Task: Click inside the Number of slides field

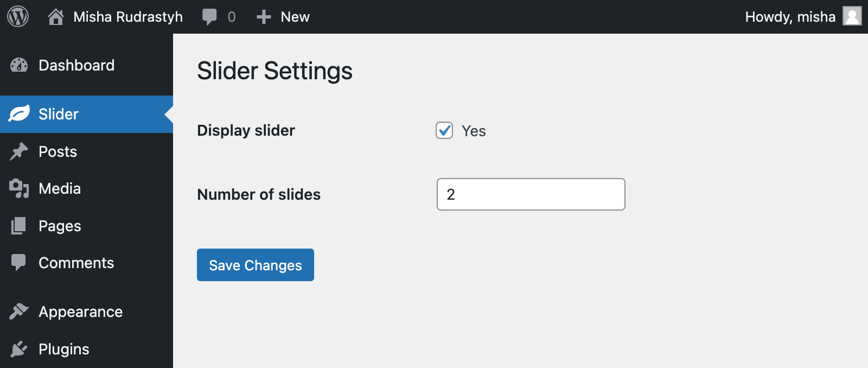Action: point(530,194)
